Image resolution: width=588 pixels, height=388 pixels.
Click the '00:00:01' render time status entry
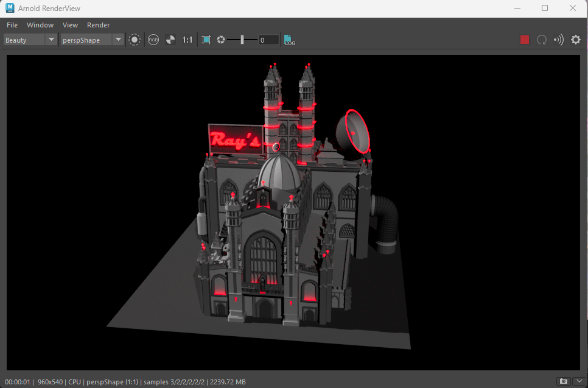pyautogui.click(x=17, y=382)
